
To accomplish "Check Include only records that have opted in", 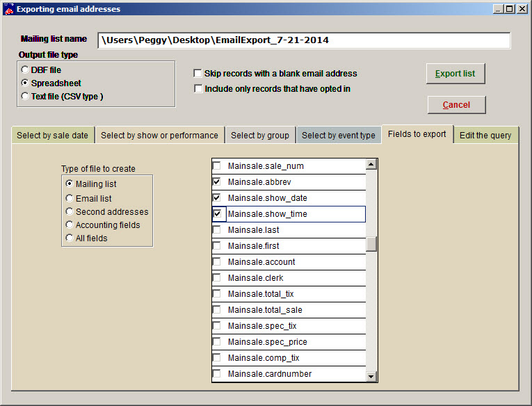I will click(x=198, y=88).
